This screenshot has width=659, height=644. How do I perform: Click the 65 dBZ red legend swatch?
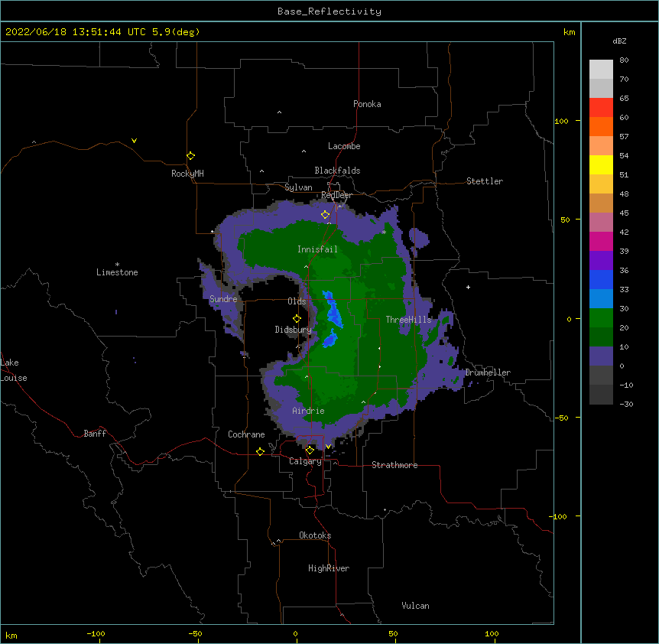[601, 108]
